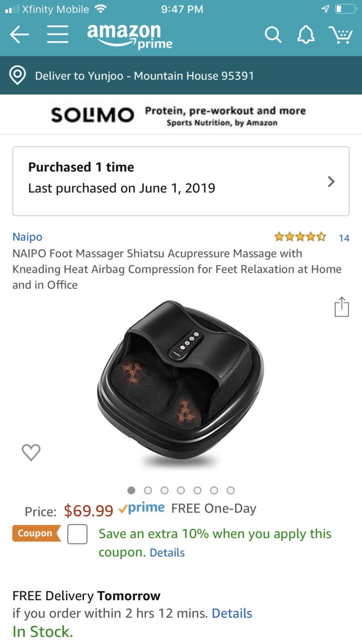The image size is (362, 644).
Task: Tap the delivery location pin icon
Action: click(18, 76)
